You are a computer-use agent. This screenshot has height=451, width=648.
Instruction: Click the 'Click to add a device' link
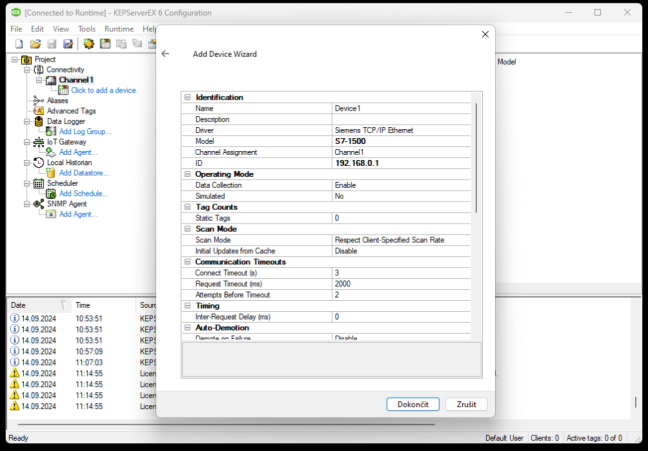pyautogui.click(x=105, y=90)
